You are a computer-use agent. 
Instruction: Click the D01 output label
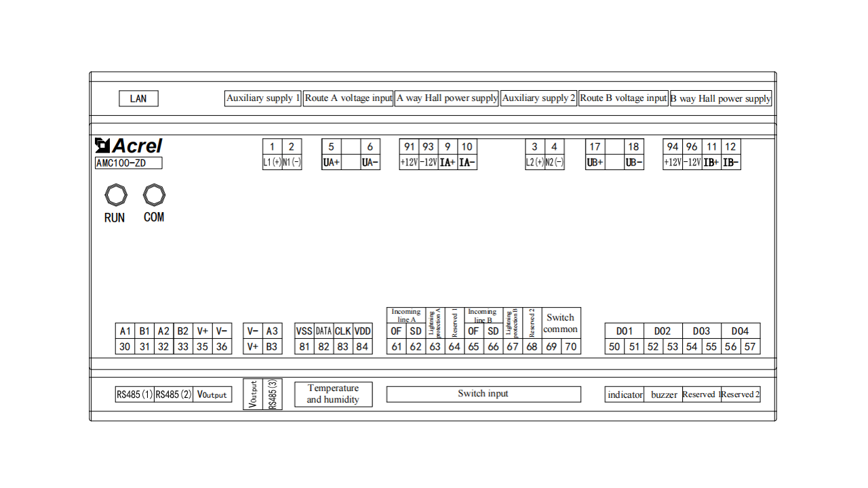pyautogui.click(x=625, y=331)
